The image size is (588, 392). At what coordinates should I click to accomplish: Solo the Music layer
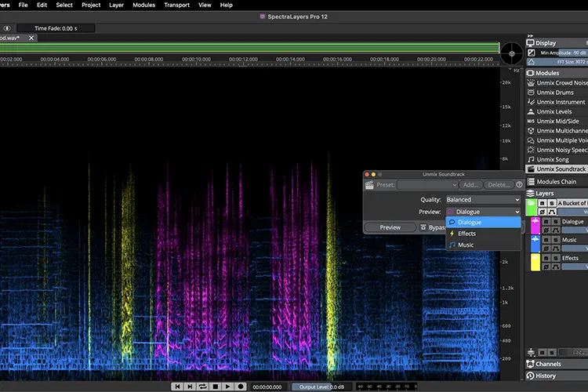tap(556, 240)
